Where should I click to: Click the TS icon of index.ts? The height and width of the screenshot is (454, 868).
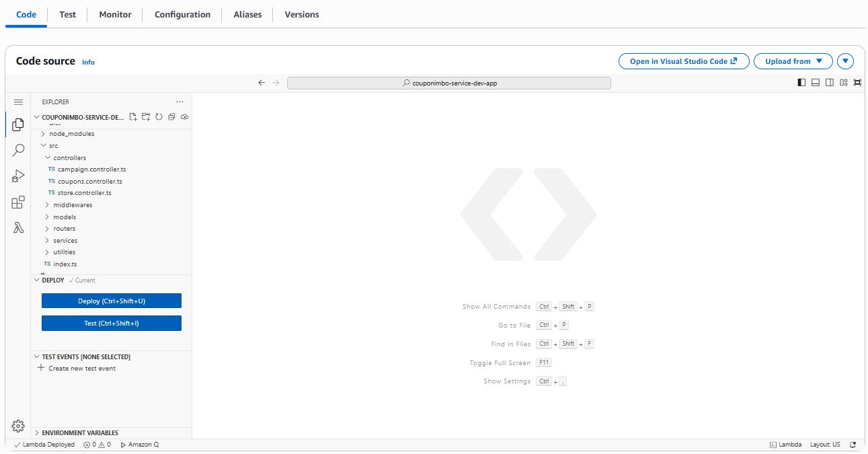[47, 264]
